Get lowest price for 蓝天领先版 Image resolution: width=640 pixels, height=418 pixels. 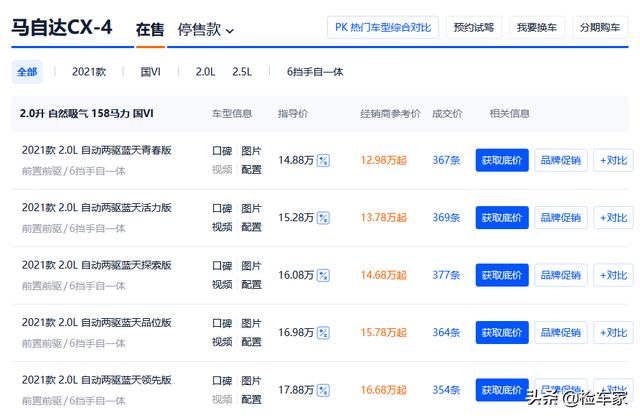(x=502, y=390)
